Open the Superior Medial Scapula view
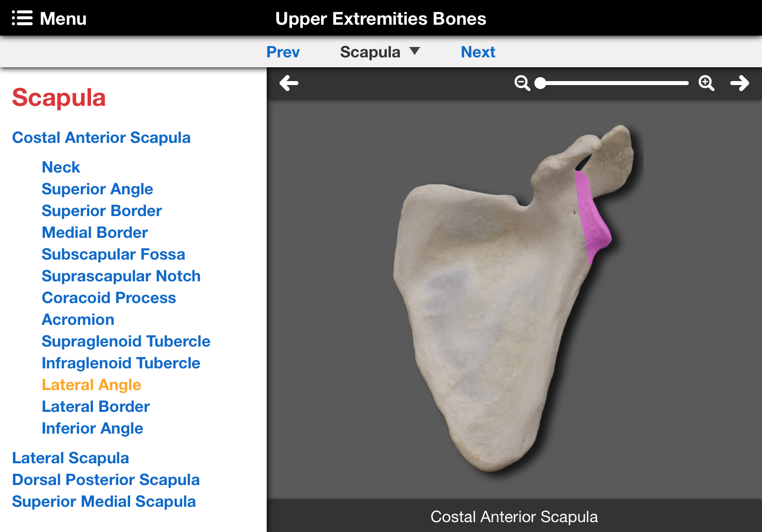This screenshot has height=532, width=762. (x=104, y=501)
